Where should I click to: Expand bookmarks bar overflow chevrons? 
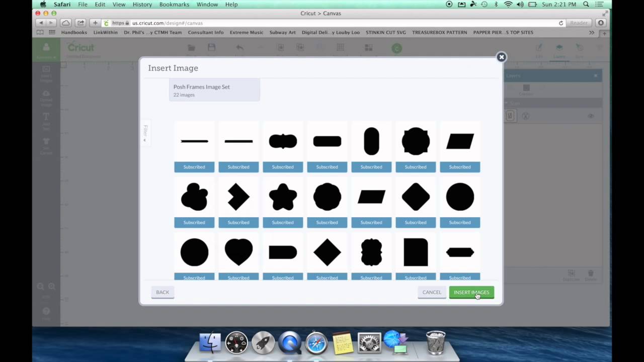tap(592, 32)
